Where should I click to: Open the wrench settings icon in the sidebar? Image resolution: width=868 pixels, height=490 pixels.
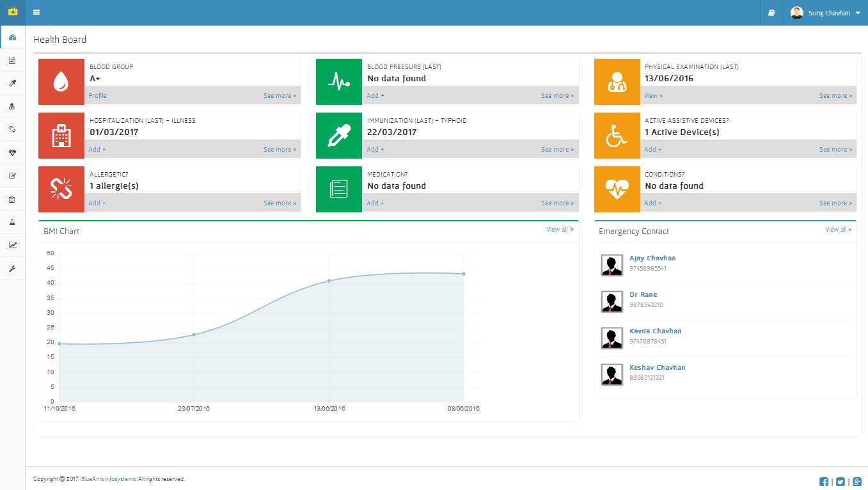[x=12, y=269]
